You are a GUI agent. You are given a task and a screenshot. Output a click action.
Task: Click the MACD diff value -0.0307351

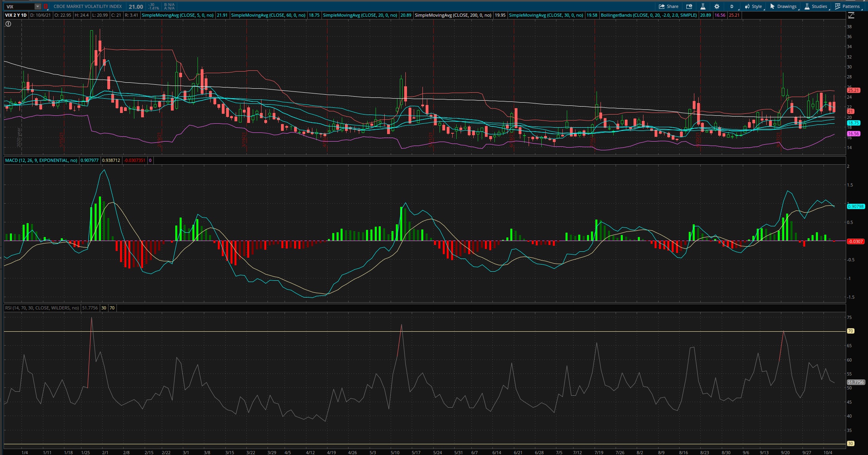tap(134, 160)
